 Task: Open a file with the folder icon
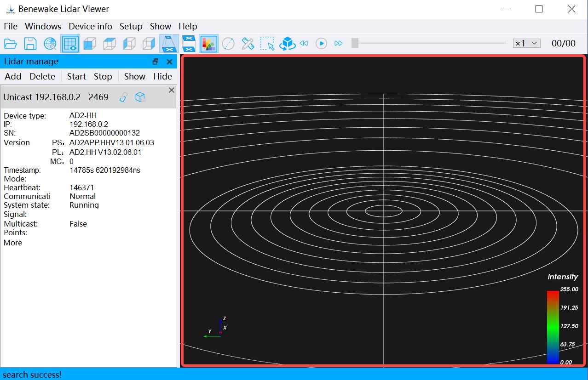(x=11, y=44)
